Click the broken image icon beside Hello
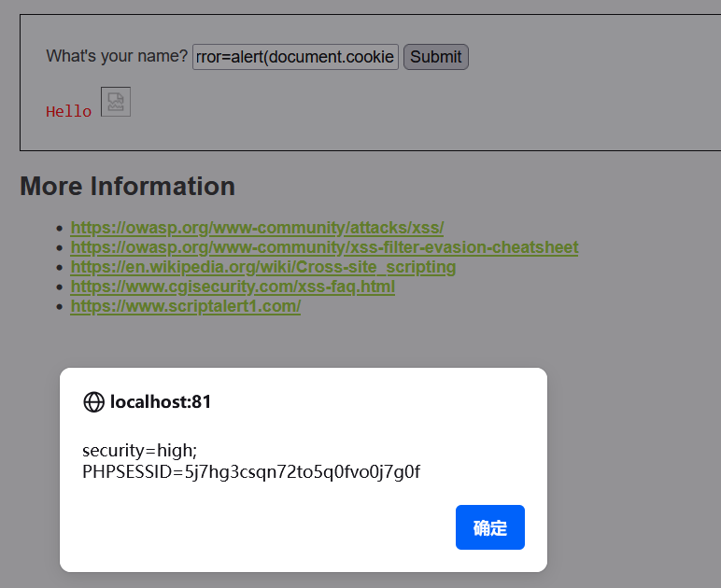 [116, 102]
